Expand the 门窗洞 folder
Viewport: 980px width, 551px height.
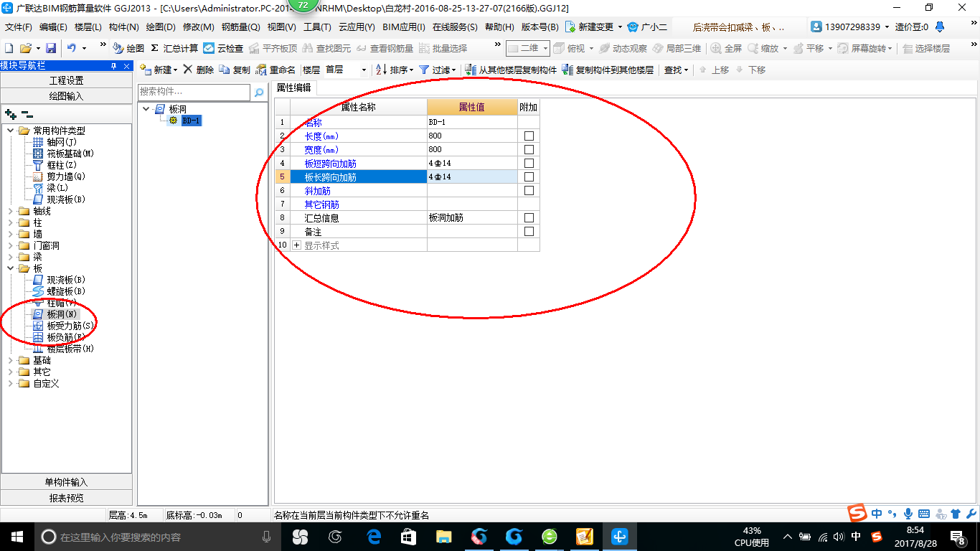[11, 245]
